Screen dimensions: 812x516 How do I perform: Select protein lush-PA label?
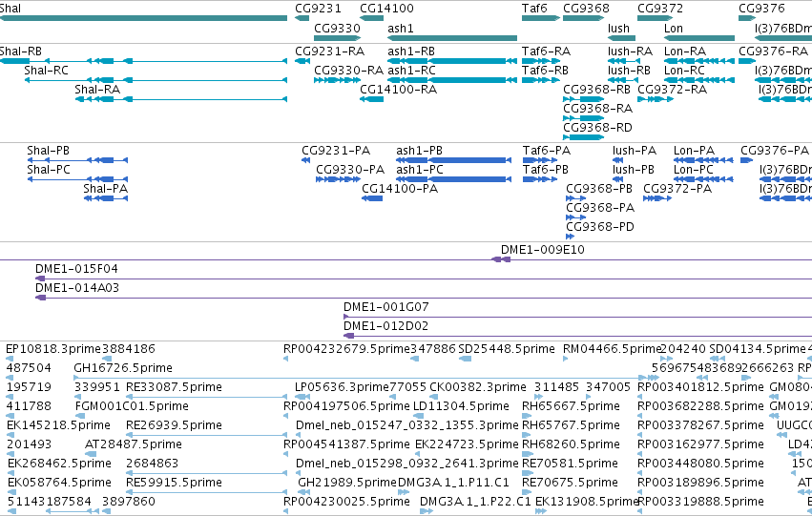click(x=635, y=151)
